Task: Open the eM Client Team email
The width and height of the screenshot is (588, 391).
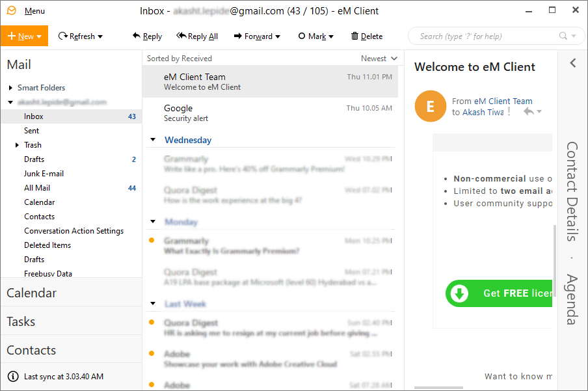Action: click(270, 81)
